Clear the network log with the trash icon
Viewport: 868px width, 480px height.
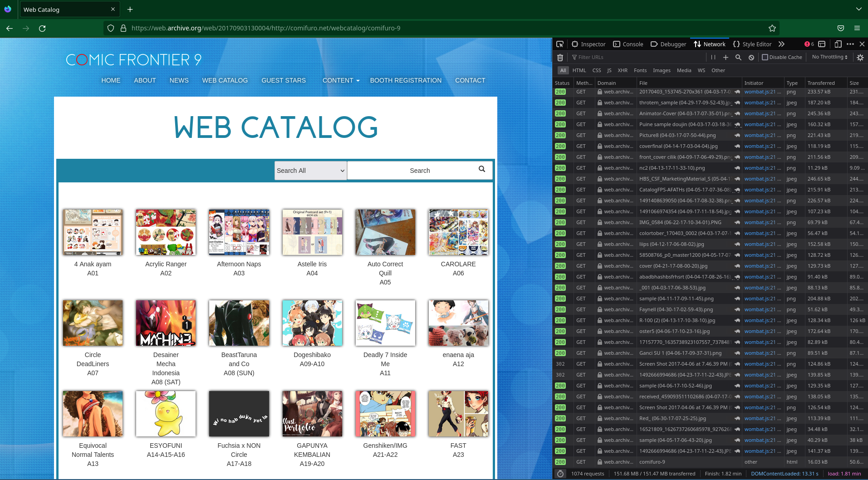point(560,58)
